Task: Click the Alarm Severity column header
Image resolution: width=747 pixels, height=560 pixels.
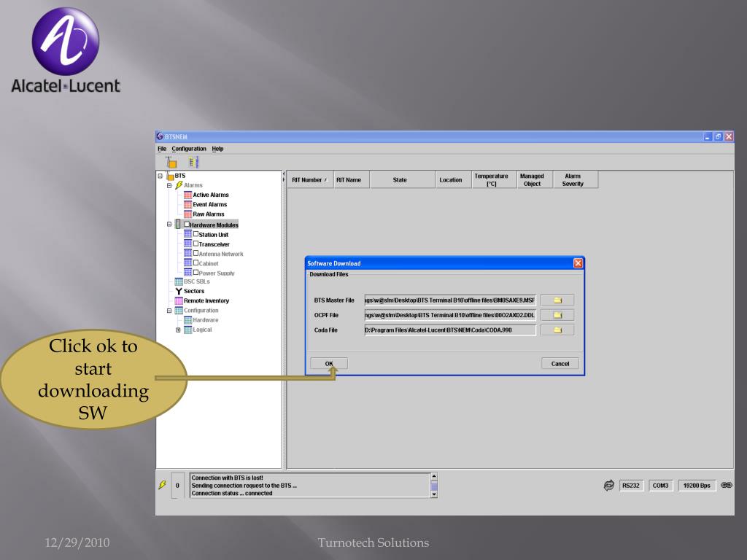Action: (x=576, y=179)
